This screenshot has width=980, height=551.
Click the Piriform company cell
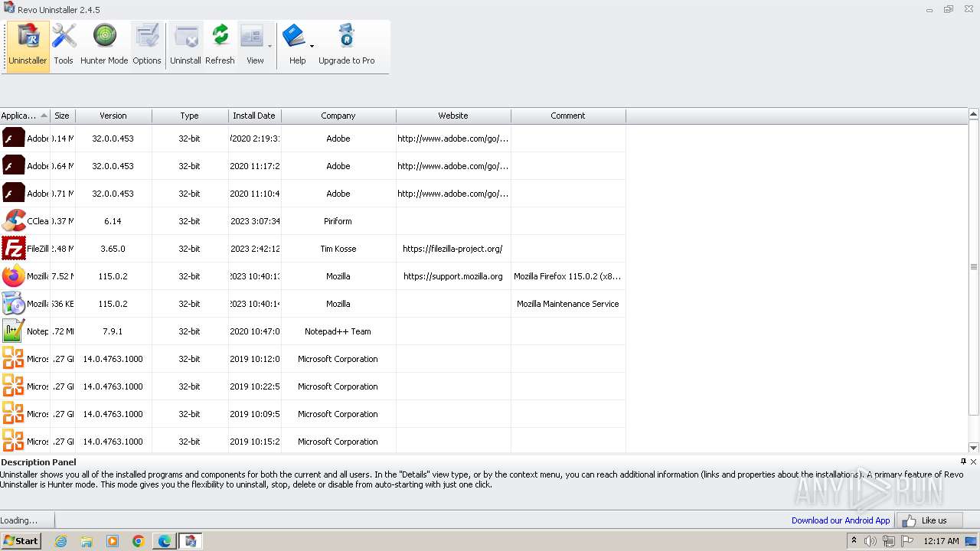point(338,221)
